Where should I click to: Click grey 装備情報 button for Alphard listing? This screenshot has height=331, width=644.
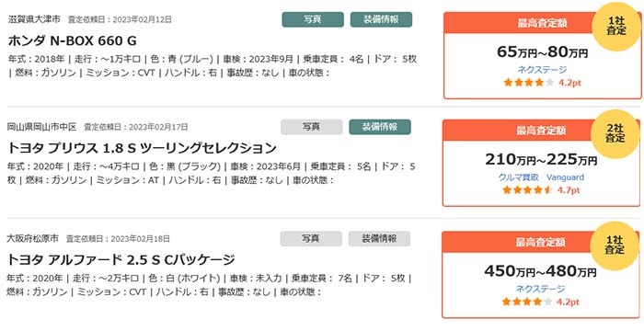pos(379,239)
